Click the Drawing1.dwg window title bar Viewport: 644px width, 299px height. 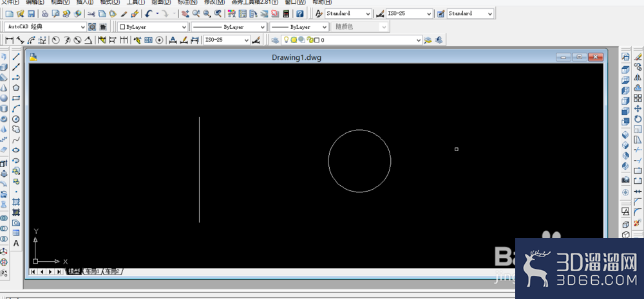(x=296, y=57)
